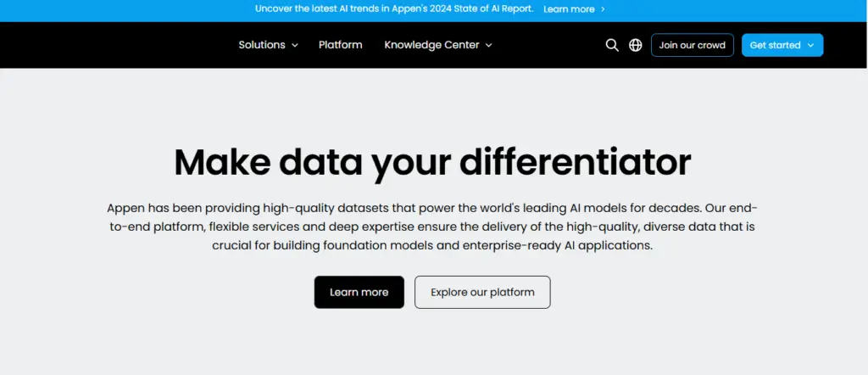Select the Explore our platform button

pos(482,292)
